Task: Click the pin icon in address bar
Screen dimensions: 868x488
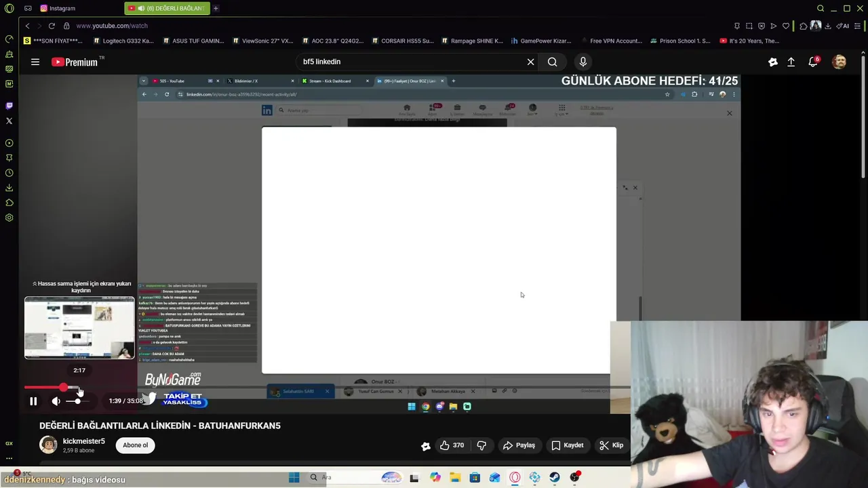Action: coord(736,26)
